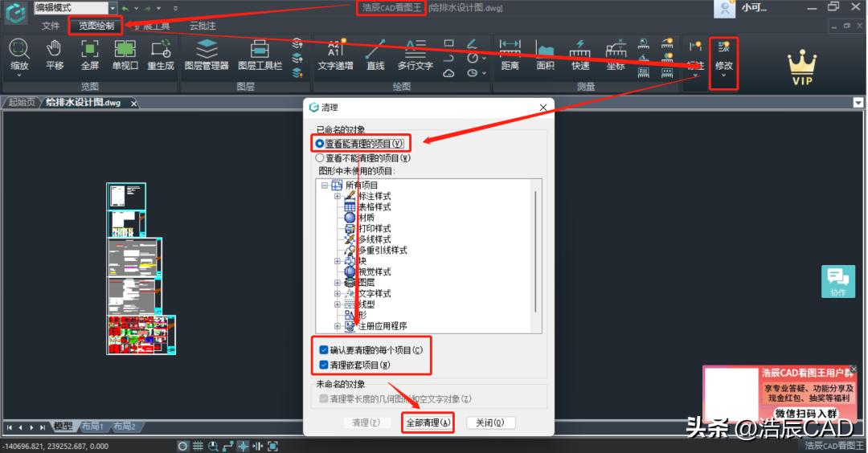Expand the 标注样式 tree node
The image size is (868, 453).
(337, 196)
